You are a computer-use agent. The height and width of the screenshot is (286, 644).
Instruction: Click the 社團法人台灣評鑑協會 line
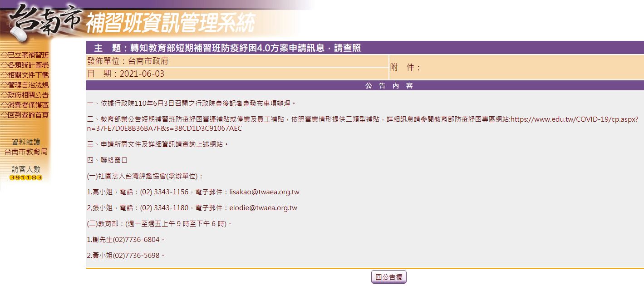click(x=146, y=176)
